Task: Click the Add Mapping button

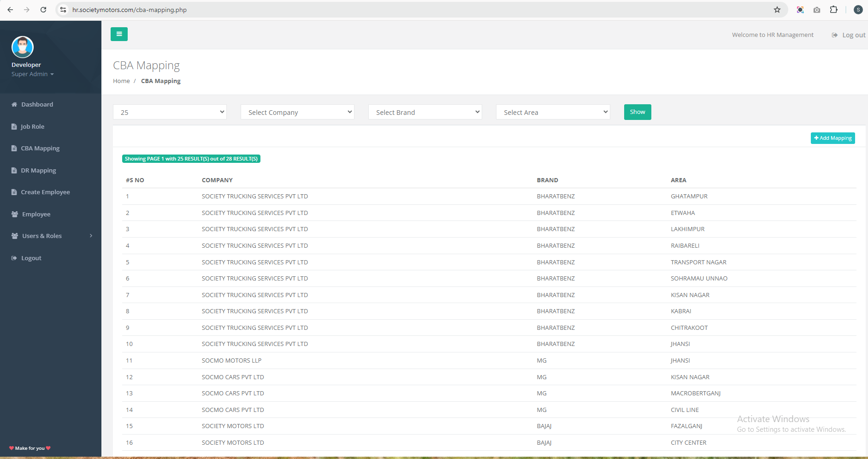Action: [833, 138]
